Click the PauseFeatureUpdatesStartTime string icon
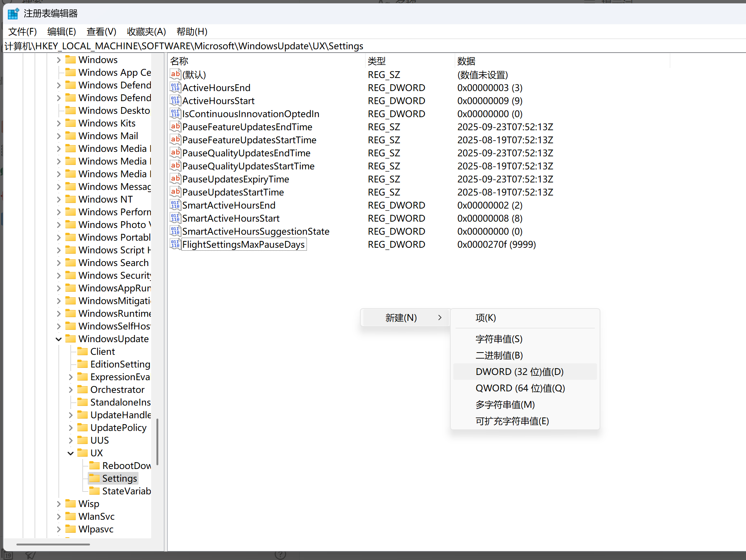Image resolution: width=746 pixels, height=560 pixels. pos(175,140)
